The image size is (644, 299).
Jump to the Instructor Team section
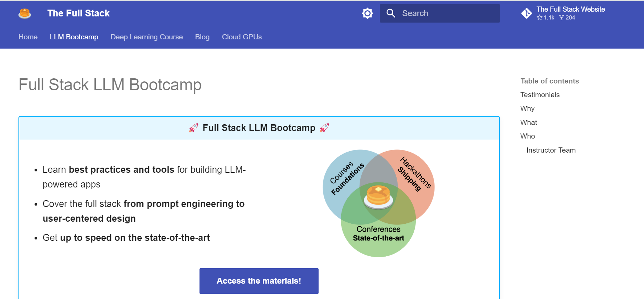click(x=551, y=150)
